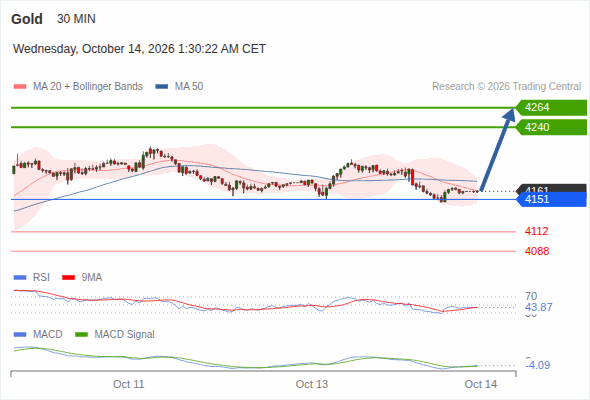Viewport: 590px width, 400px height.
Task: Click the 4088 red support level label
Action: click(x=537, y=251)
